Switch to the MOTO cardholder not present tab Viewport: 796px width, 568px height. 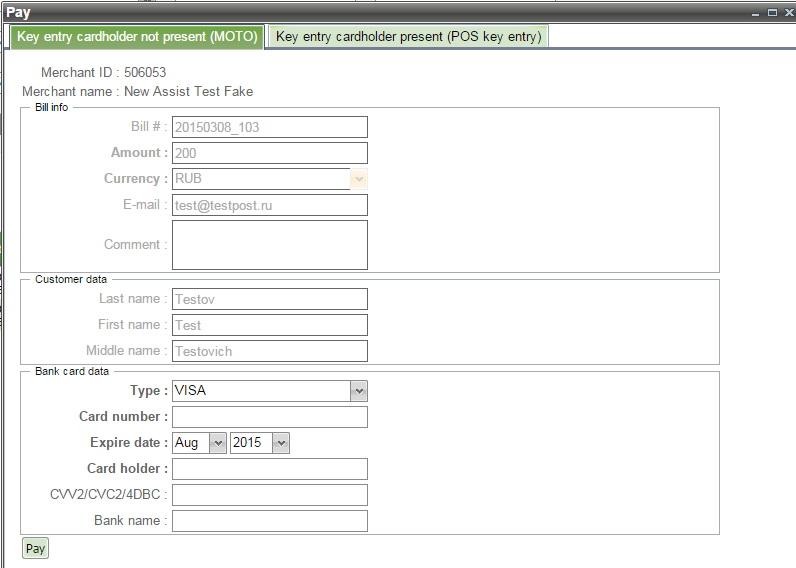pyautogui.click(x=137, y=37)
